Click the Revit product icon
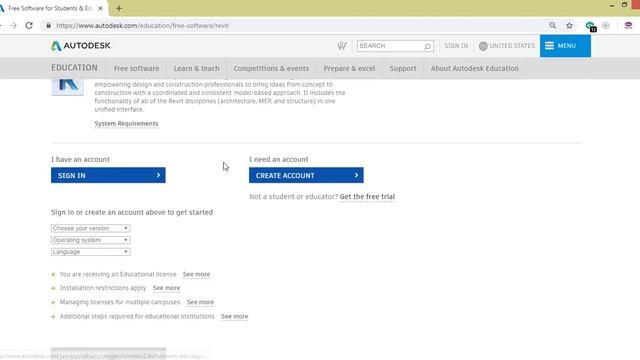 pos(67,87)
